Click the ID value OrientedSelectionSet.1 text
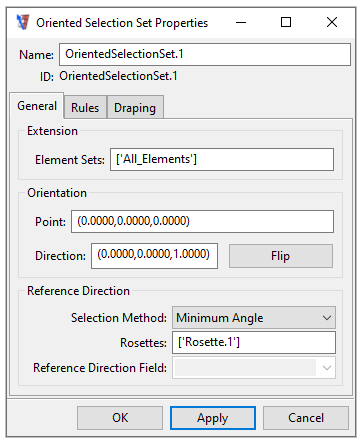The width and height of the screenshot is (361, 444). pos(118,76)
